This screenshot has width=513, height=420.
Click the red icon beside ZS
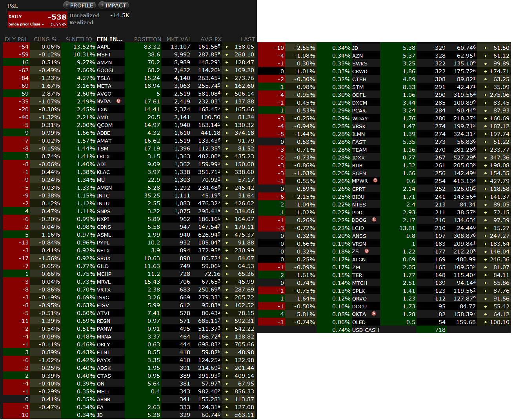tap(367, 251)
